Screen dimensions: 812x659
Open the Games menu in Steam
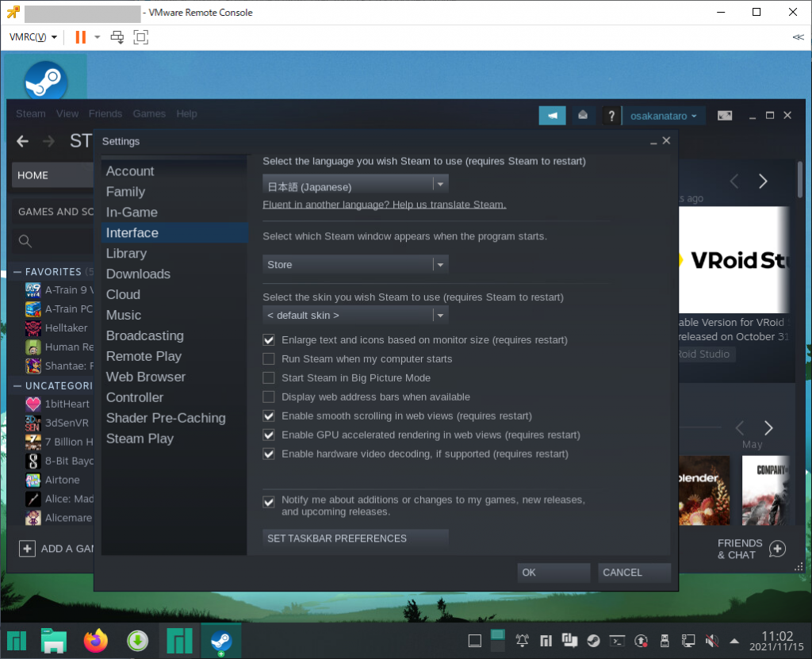[149, 113]
